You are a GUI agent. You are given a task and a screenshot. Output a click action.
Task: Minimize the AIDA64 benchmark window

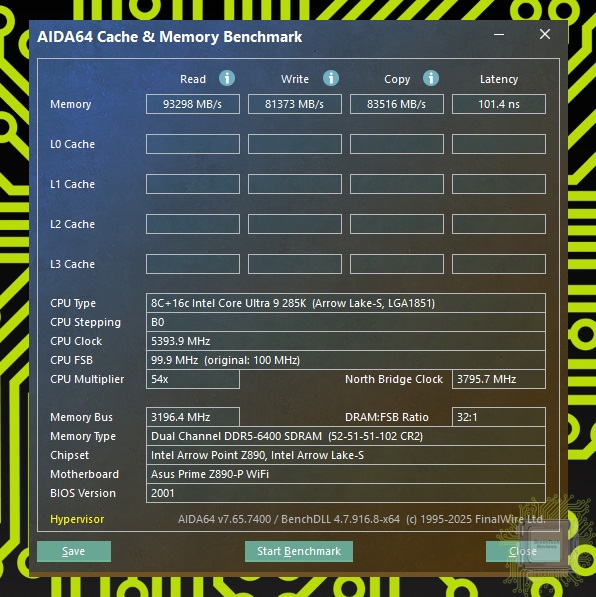coord(499,35)
